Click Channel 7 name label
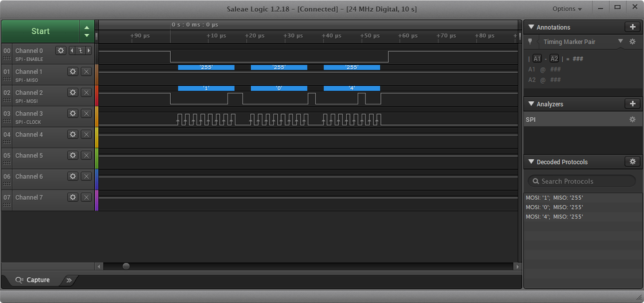 [x=29, y=197]
